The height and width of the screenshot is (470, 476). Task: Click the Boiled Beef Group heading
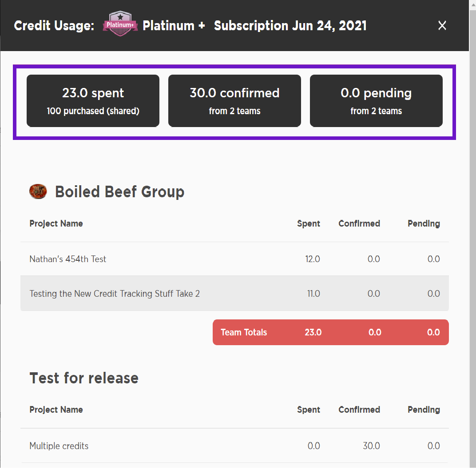(119, 192)
